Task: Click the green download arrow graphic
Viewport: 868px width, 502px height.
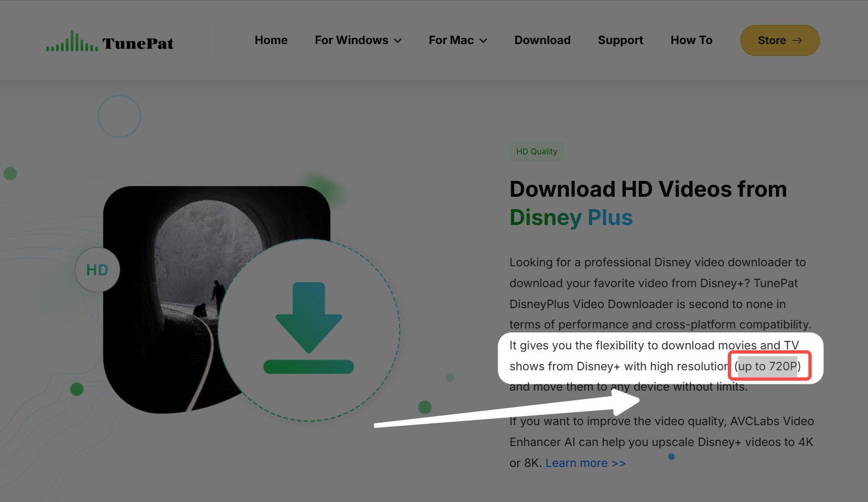Action: [309, 328]
